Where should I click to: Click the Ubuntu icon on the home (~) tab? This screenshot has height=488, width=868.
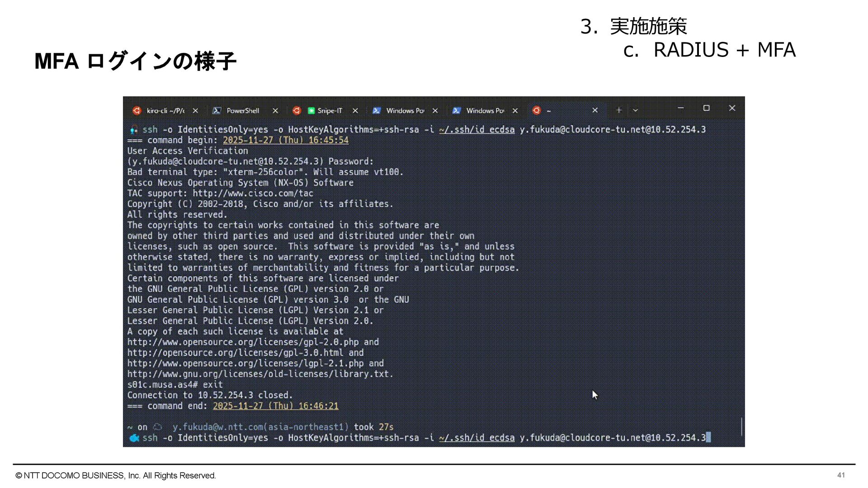tap(537, 111)
